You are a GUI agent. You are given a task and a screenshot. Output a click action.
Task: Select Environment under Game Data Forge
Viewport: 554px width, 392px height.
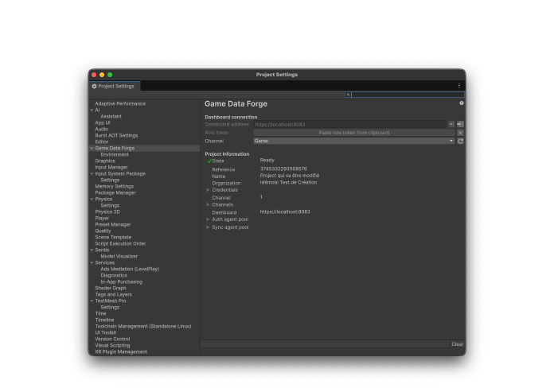click(x=115, y=154)
